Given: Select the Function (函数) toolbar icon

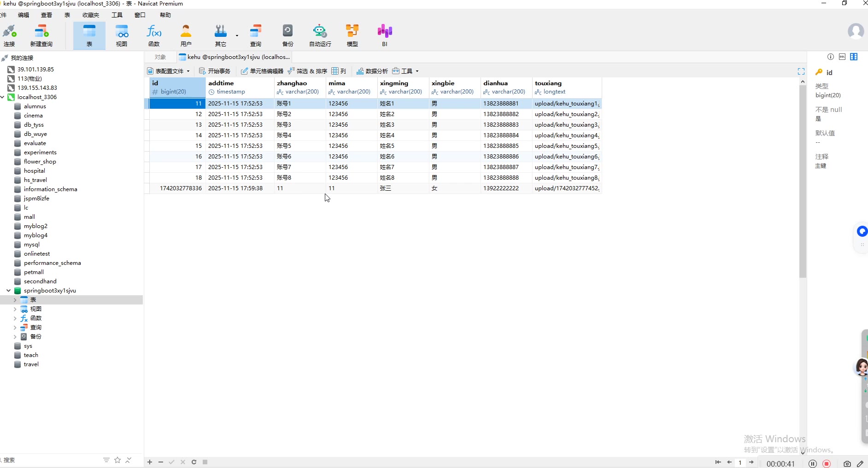Looking at the screenshot, I should pyautogui.click(x=154, y=35).
